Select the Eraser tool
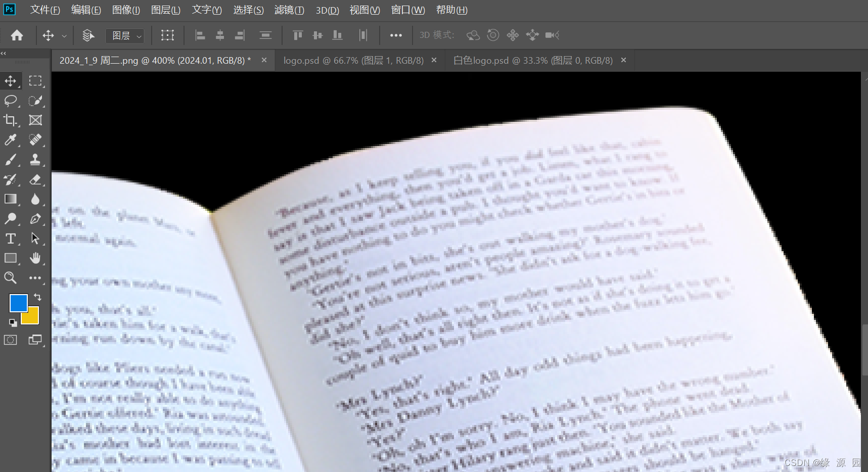The width and height of the screenshot is (868, 472). point(35,179)
